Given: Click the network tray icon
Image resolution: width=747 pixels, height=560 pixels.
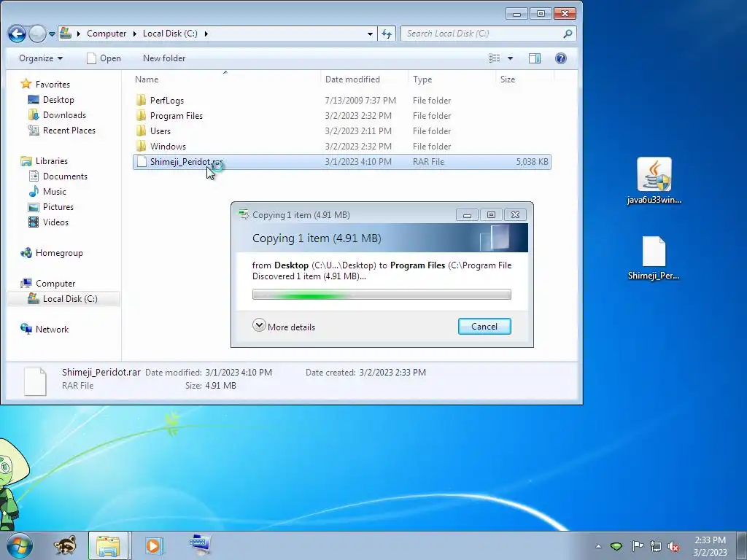Looking at the screenshot, I should tap(656, 546).
